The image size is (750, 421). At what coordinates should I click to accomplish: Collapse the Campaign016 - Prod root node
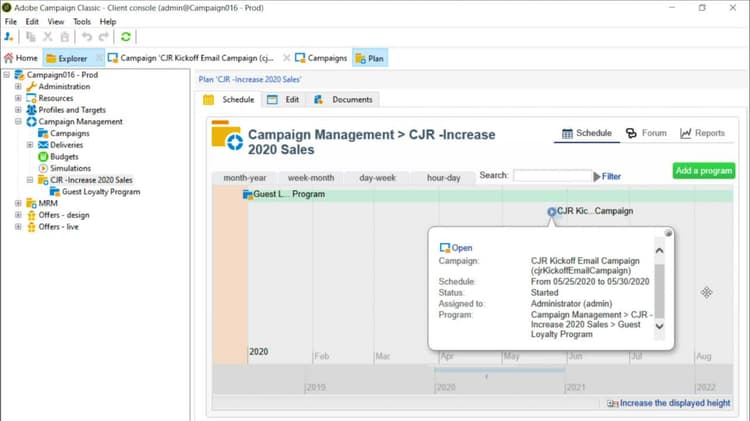(x=7, y=75)
